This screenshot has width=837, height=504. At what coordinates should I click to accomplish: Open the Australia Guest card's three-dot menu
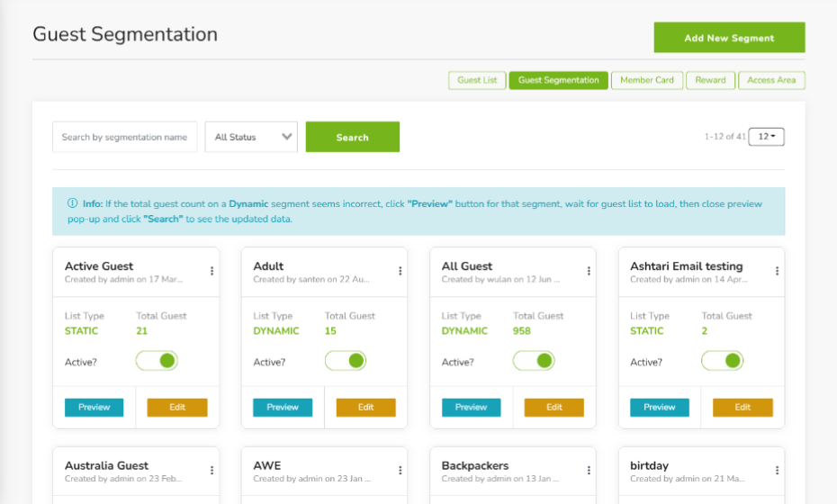(x=211, y=471)
